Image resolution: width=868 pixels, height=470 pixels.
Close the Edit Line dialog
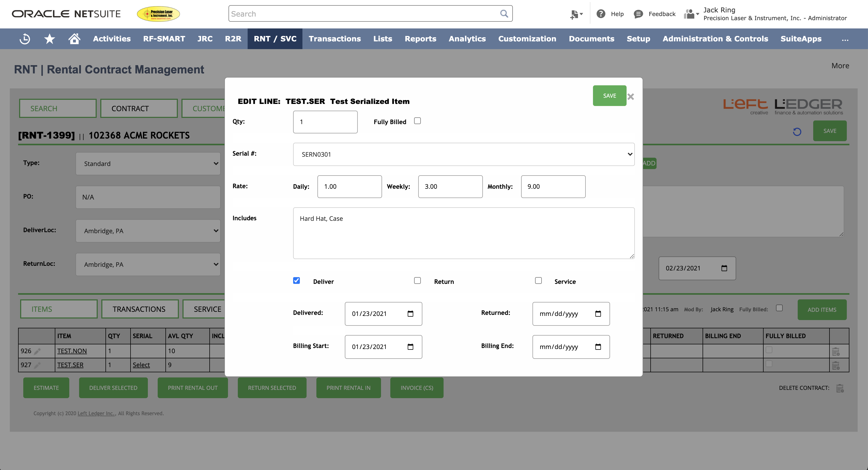[631, 97]
